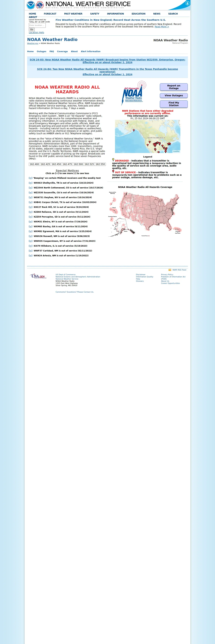Go to the FAQ tab
Screen dimensions: 215x644
[52, 51]
